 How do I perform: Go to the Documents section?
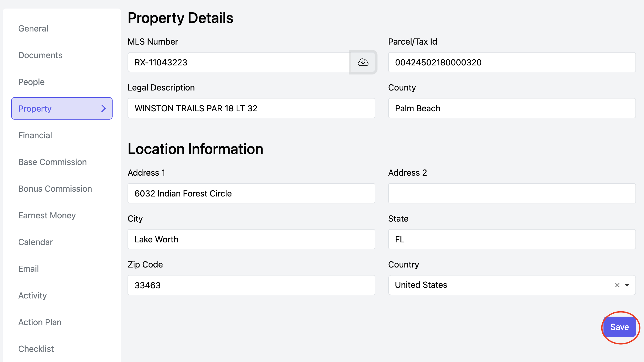coord(40,55)
